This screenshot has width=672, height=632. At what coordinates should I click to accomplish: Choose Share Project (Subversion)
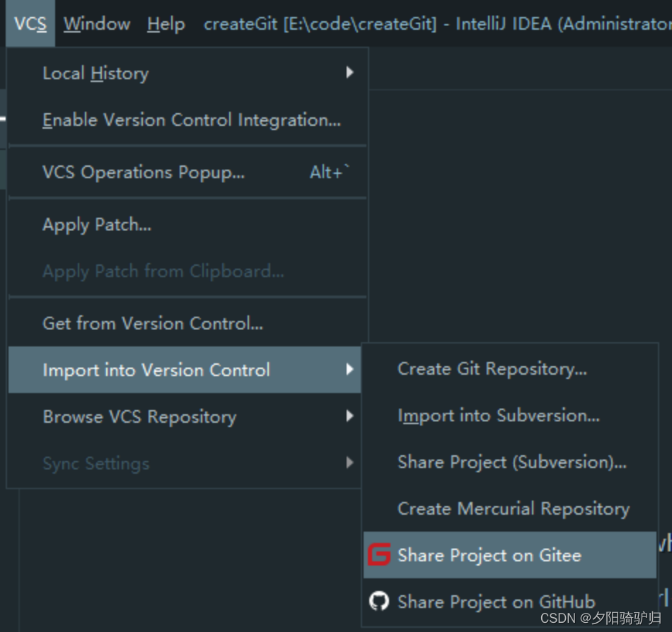point(510,462)
